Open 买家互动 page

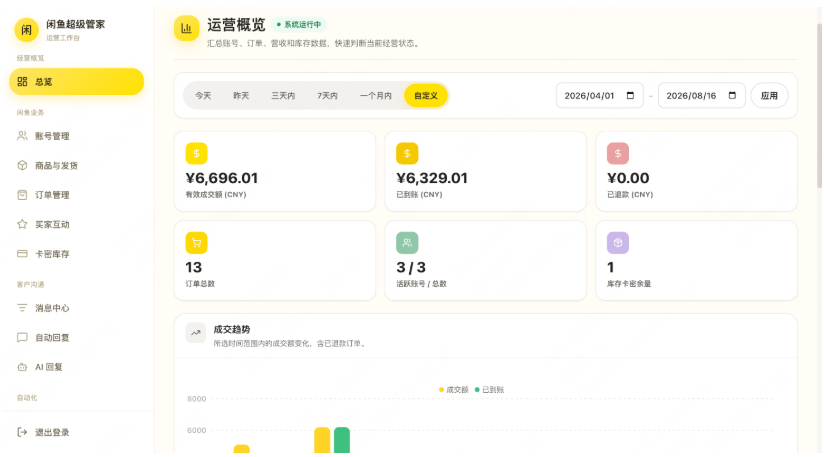[x=76, y=224]
